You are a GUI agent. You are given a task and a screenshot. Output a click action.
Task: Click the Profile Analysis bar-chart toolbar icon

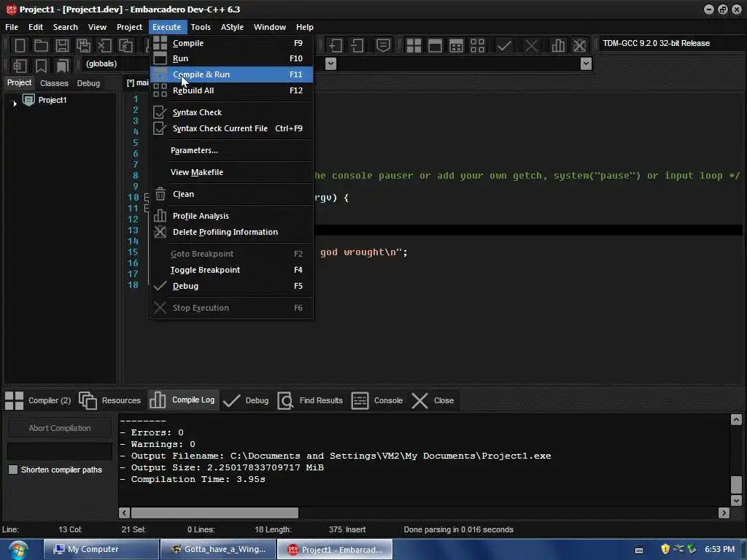[558, 46]
